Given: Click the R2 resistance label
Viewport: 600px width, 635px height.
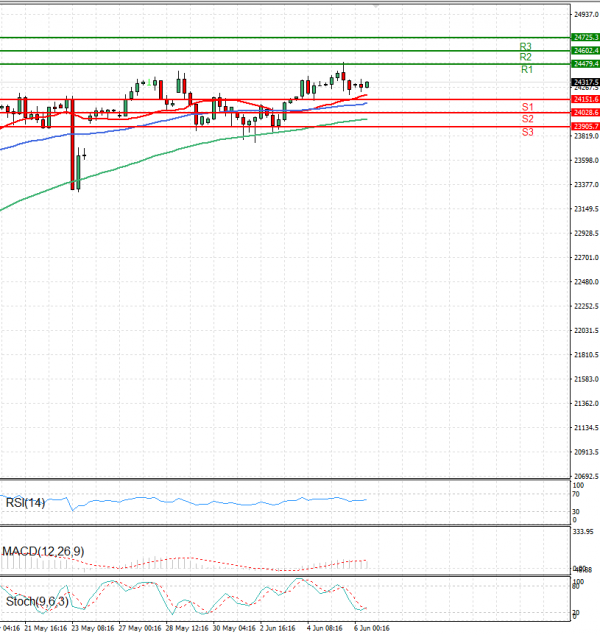Looking at the screenshot, I should [x=525, y=58].
